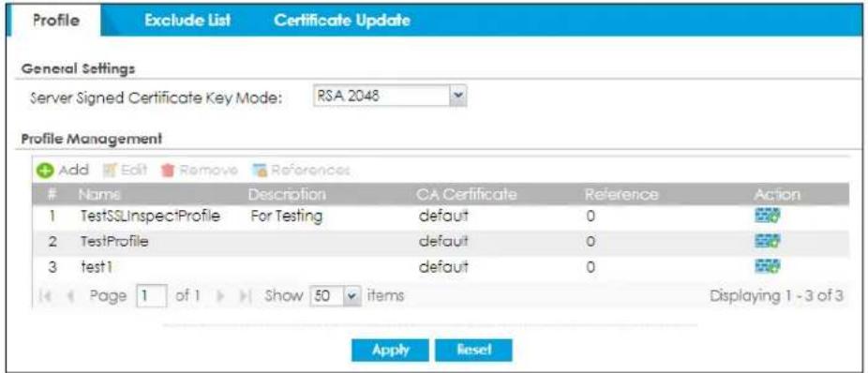Image resolution: width=868 pixels, height=373 pixels.
Task: Go to previous page icon
Action: pyautogui.click(x=70, y=297)
